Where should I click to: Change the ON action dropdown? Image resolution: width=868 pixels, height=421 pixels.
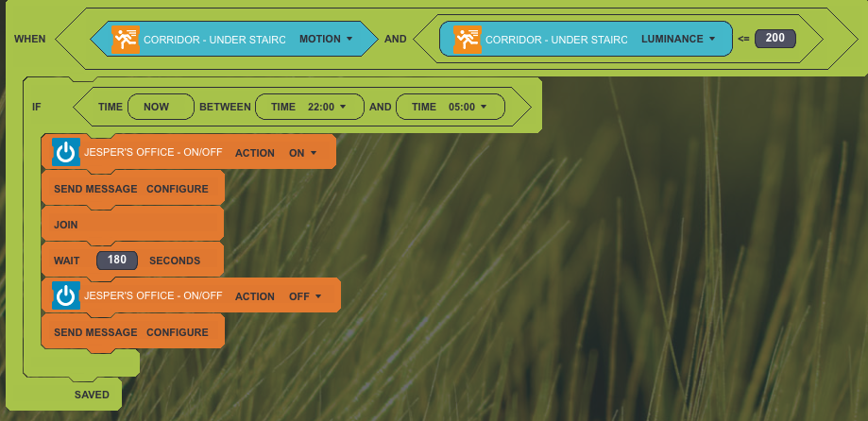coord(303,153)
